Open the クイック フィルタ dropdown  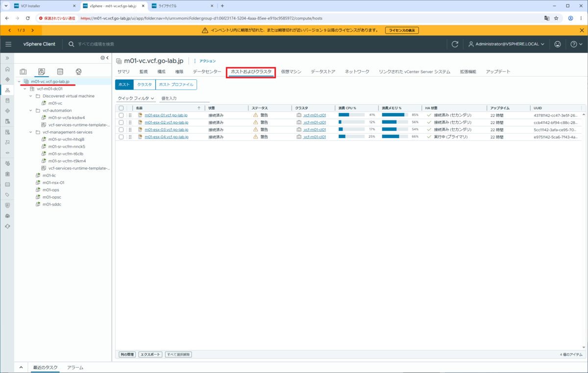coord(136,98)
